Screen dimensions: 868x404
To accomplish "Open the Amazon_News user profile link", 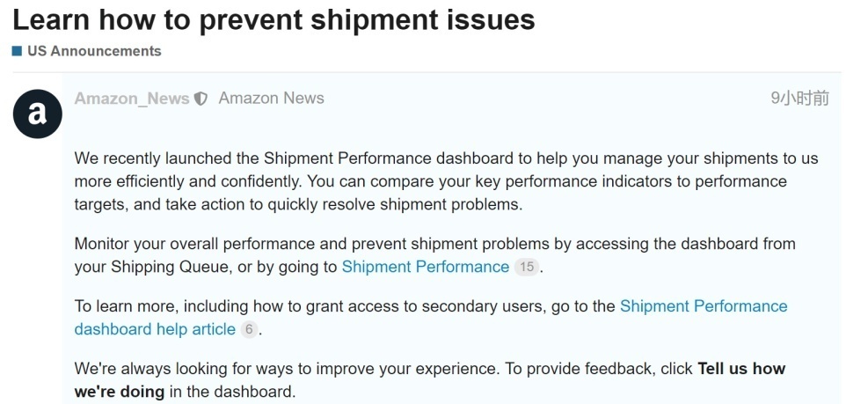I will click(x=132, y=99).
